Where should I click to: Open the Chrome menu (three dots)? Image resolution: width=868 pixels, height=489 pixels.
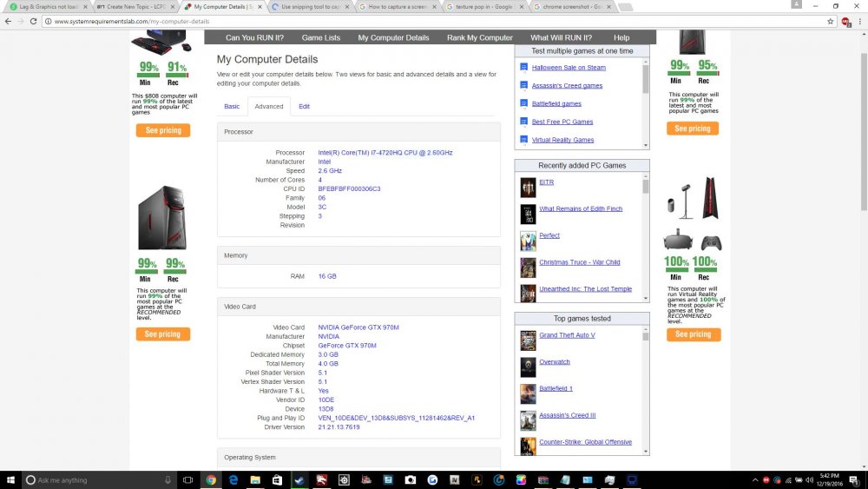pos(858,21)
